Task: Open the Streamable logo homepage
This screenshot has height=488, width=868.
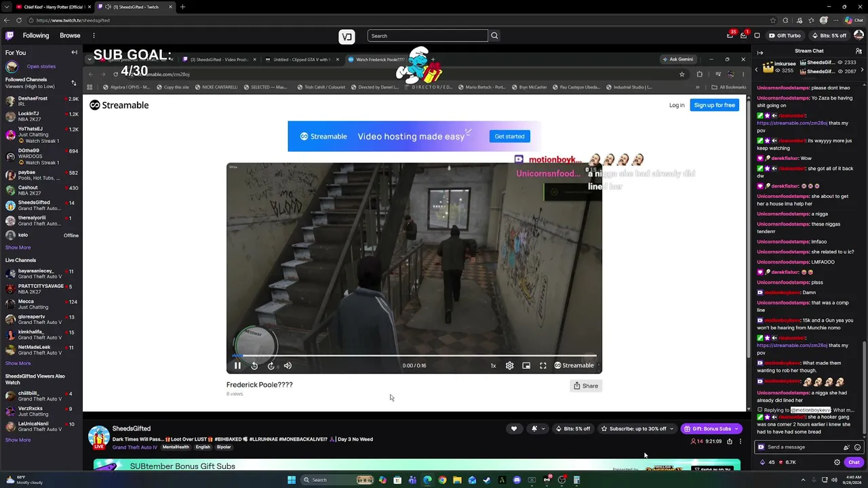Action: pyautogui.click(x=119, y=105)
